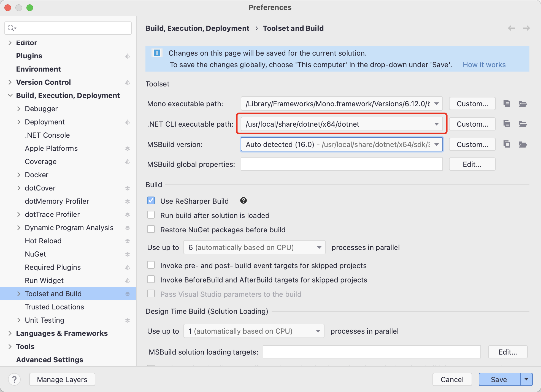Viewport: 541px width, 392px height.
Task: Click the settings search field
Action: click(x=72, y=28)
